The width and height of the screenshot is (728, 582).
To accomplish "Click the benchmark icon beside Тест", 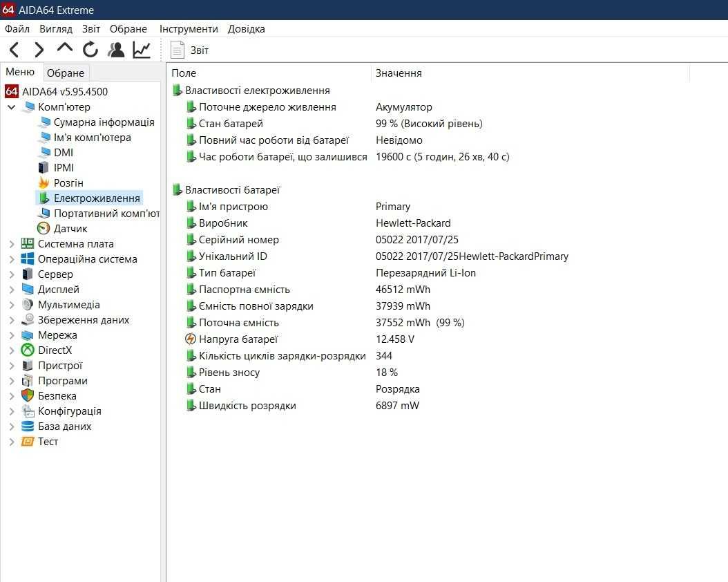I will pos(28,442).
